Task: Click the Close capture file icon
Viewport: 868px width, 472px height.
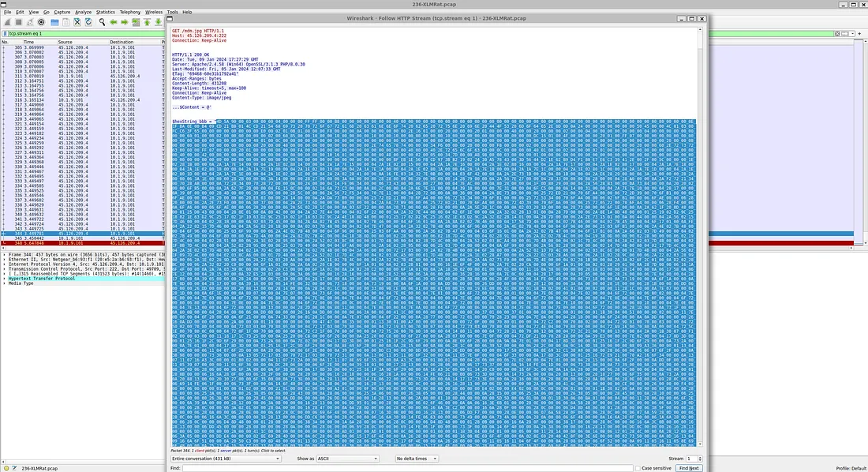Action: coord(77,22)
